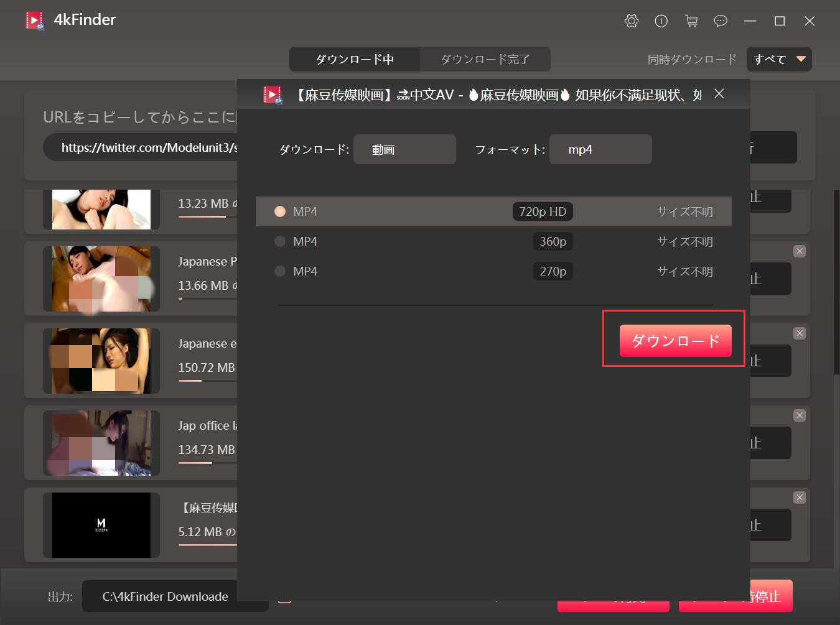Image resolution: width=840 pixels, height=625 pixels.
Task: Switch to the ダウンロード完了 tab
Action: 485,60
